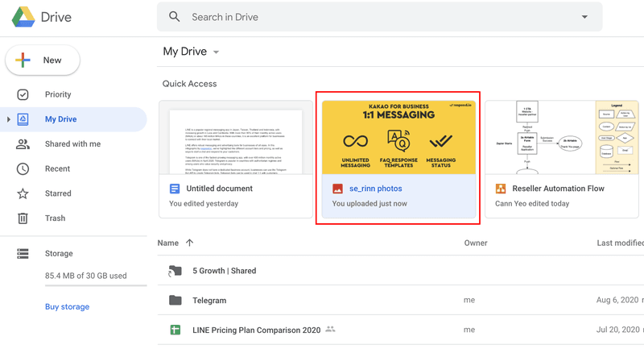644x349 pixels.
Task: Select My Drive in sidebar
Action: (61, 119)
